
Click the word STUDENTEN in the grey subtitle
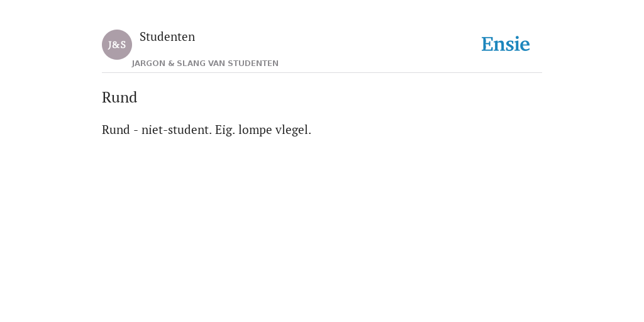tap(253, 64)
